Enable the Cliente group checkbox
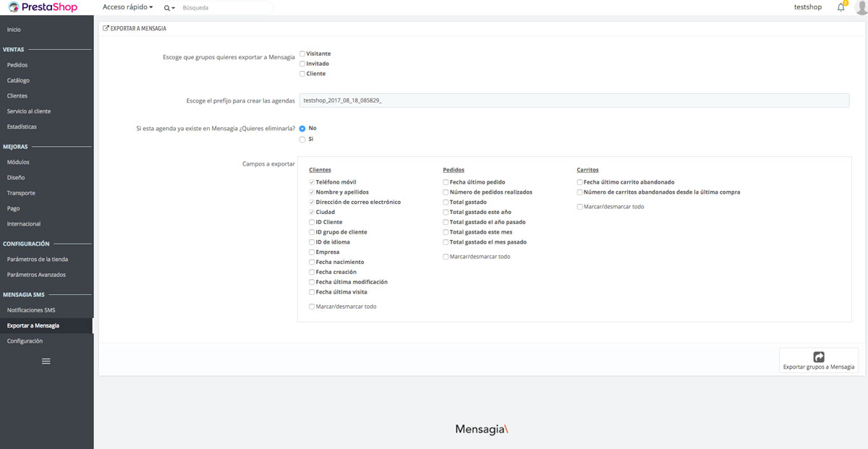This screenshot has height=449, width=868. click(x=302, y=74)
